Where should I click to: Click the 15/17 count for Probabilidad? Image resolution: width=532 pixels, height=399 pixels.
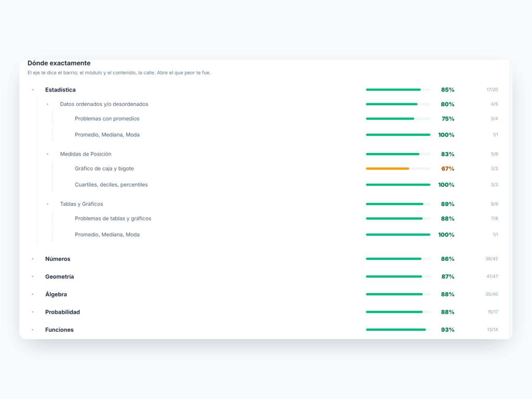point(493,312)
